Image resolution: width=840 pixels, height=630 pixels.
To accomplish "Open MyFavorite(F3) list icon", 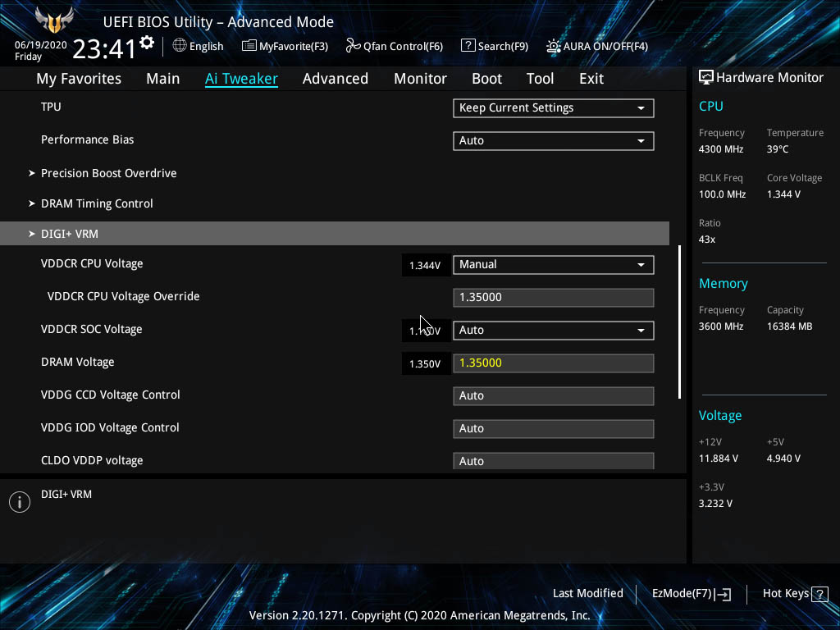I will point(249,46).
